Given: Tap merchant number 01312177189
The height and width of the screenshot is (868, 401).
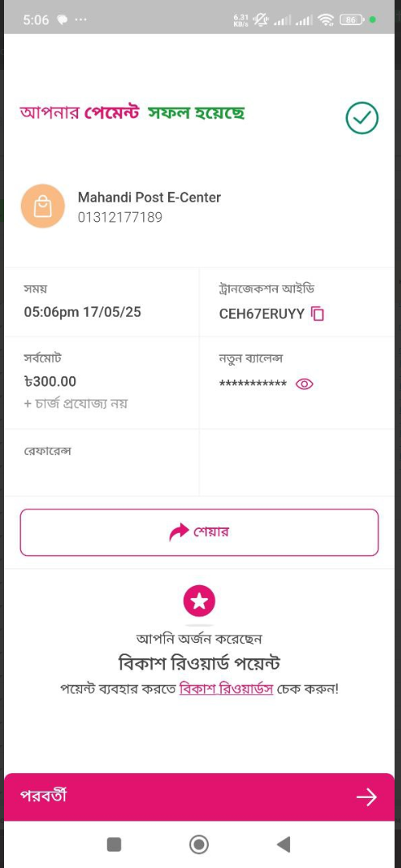Looking at the screenshot, I should [x=121, y=217].
